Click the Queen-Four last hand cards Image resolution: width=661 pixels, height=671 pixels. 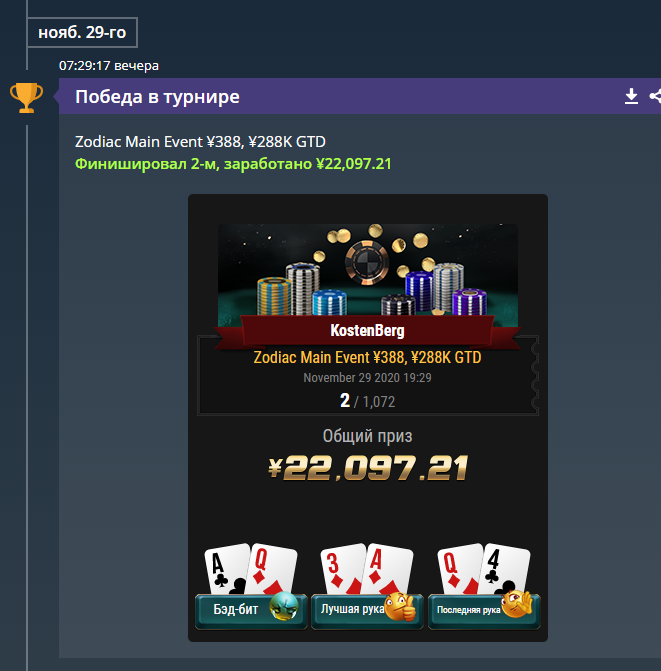click(484, 569)
